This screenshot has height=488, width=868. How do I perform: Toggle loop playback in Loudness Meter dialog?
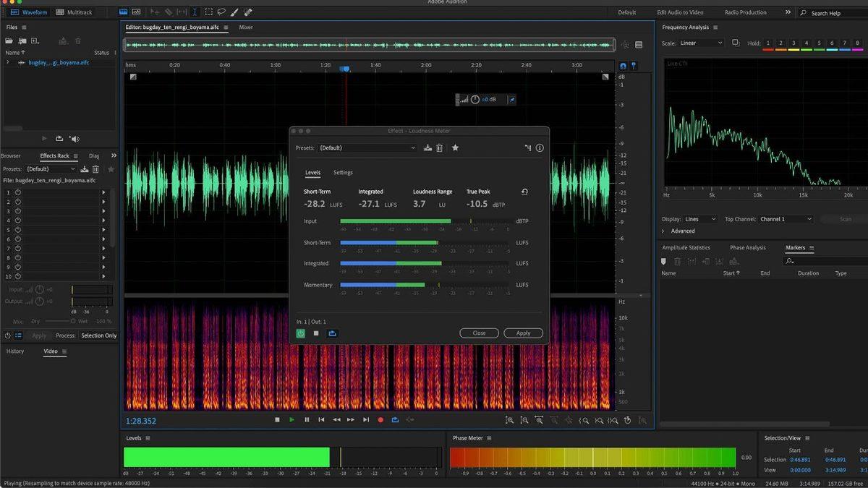coord(332,333)
